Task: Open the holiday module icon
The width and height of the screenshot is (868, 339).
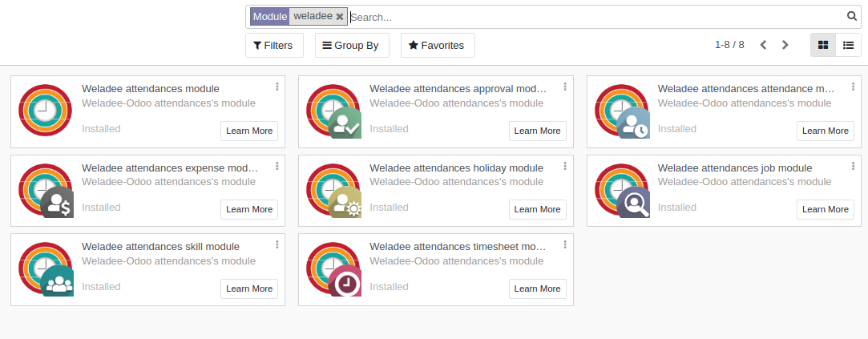Action: coord(333,190)
